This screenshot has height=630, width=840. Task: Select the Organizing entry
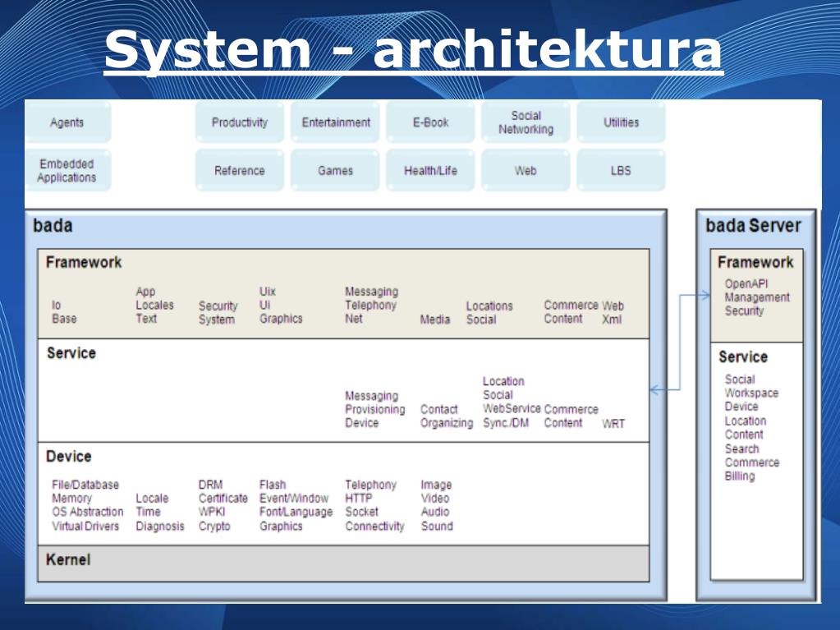click(x=447, y=423)
